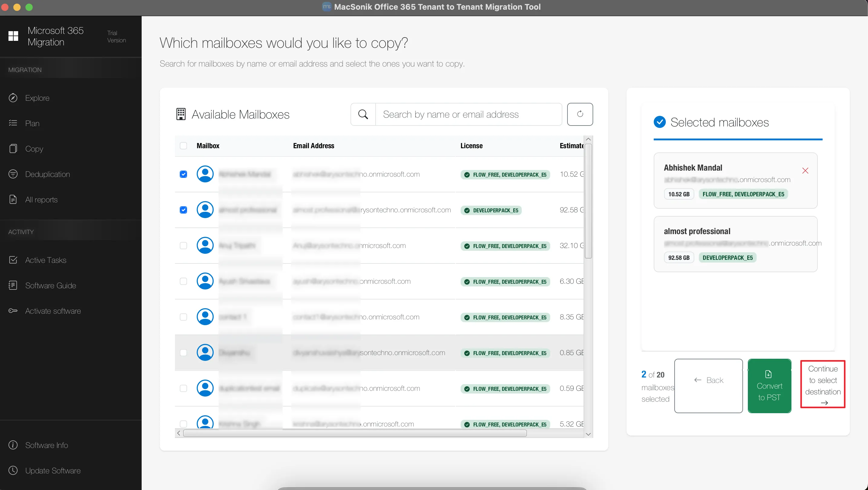The image size is (868, 490).
Task: Continue to select destination
Action: click(x=823, y=384)
